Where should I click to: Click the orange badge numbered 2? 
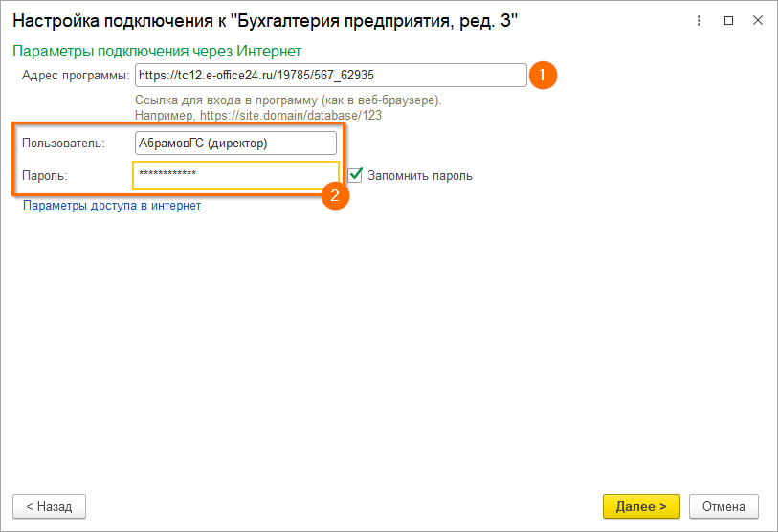point(334,196)
